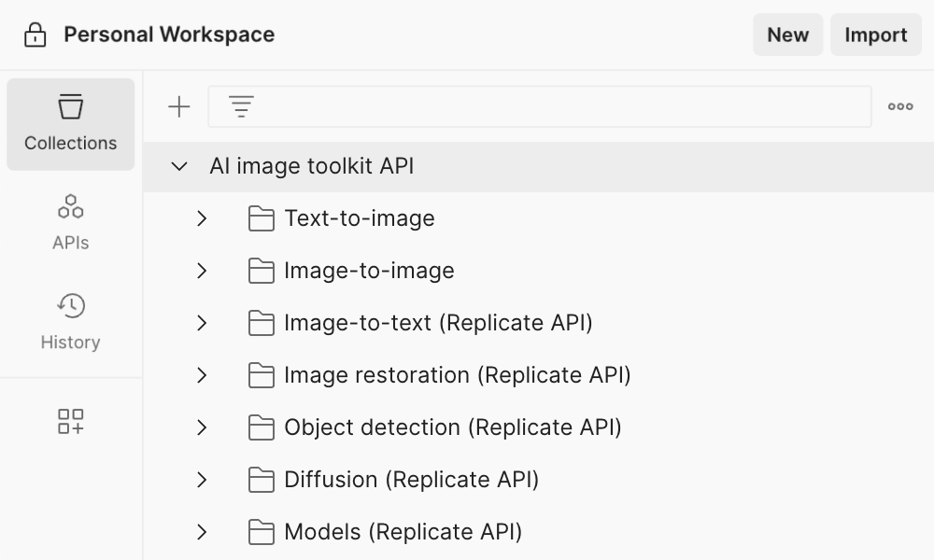The height and width of the screenshot is (560, 934).
Task: Click the Personal Workspace title
Action: (x=169, y=35)
